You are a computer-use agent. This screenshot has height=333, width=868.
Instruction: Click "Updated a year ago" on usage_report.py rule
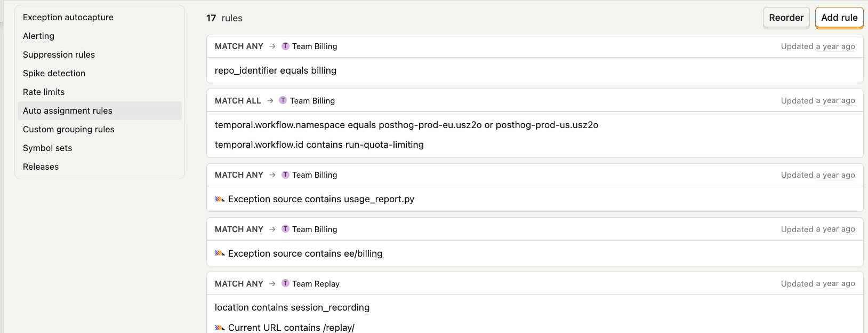[x=818, y=175]
